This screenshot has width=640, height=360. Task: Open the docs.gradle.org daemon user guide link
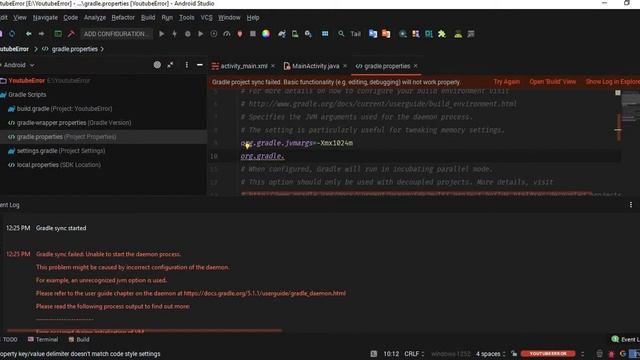click(x=264, y=293)
